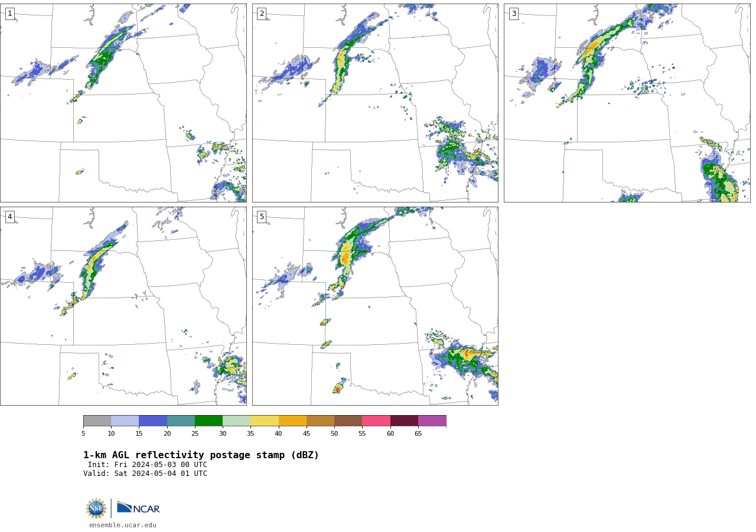Click the tan 45-50 dBZ swatch
This screenshot has height=532, width=756.
(x=320, y=420)
